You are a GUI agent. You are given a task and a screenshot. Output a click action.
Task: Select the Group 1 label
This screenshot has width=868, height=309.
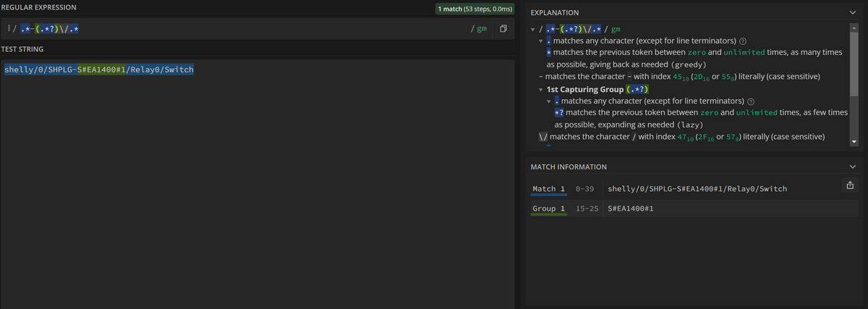point(548,208)
